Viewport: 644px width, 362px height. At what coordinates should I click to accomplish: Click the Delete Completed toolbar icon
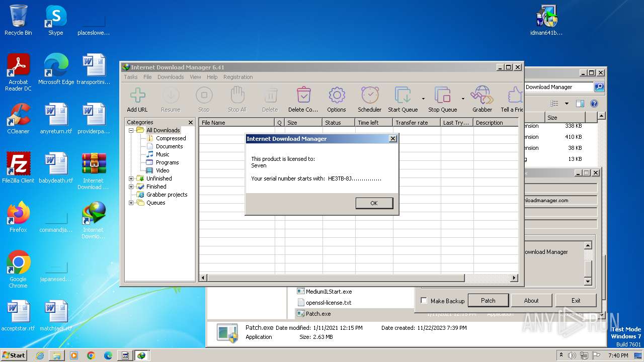[303, 96]
